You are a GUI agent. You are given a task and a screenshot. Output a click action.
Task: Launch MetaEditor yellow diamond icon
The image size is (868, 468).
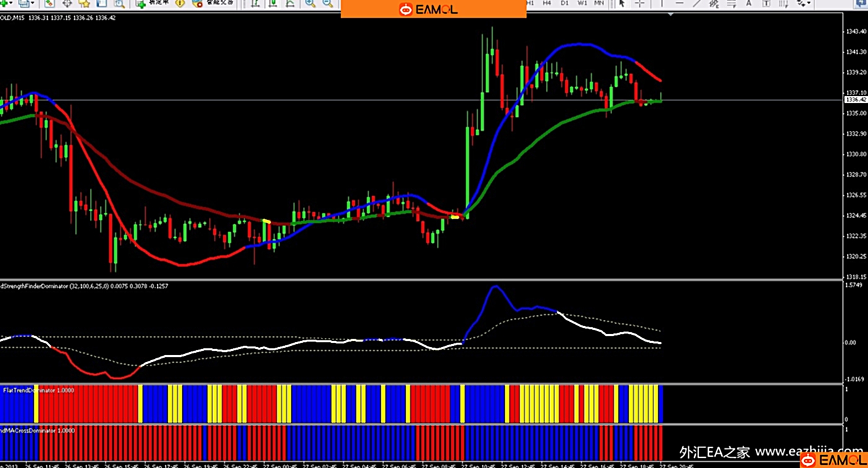pos(180,3)
